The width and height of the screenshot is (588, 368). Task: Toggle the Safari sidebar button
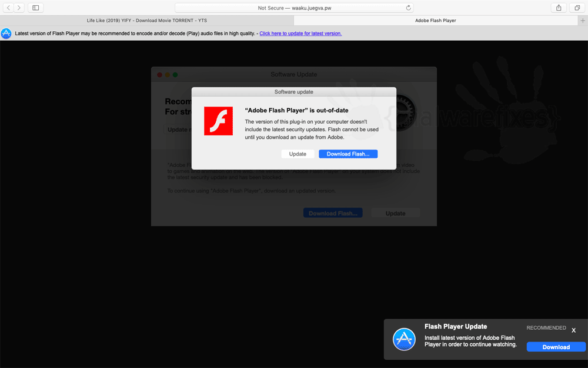[36, 8]
